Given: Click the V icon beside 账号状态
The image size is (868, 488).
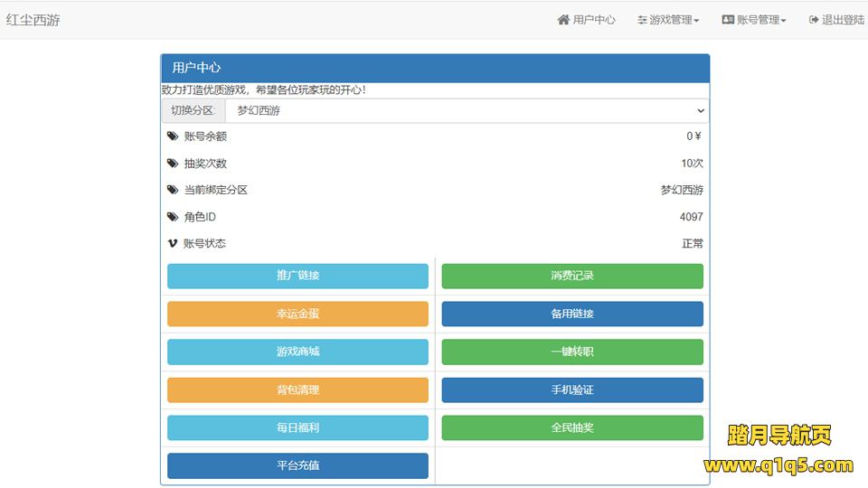Looking at the screenshot, I should (x=173, y=243).
